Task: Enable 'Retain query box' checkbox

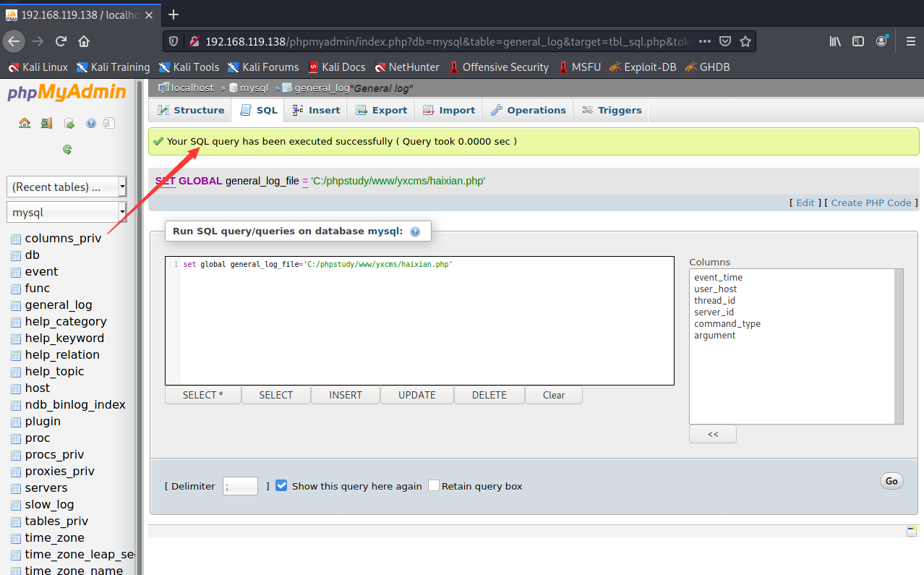Action: (x=434, y=485)
